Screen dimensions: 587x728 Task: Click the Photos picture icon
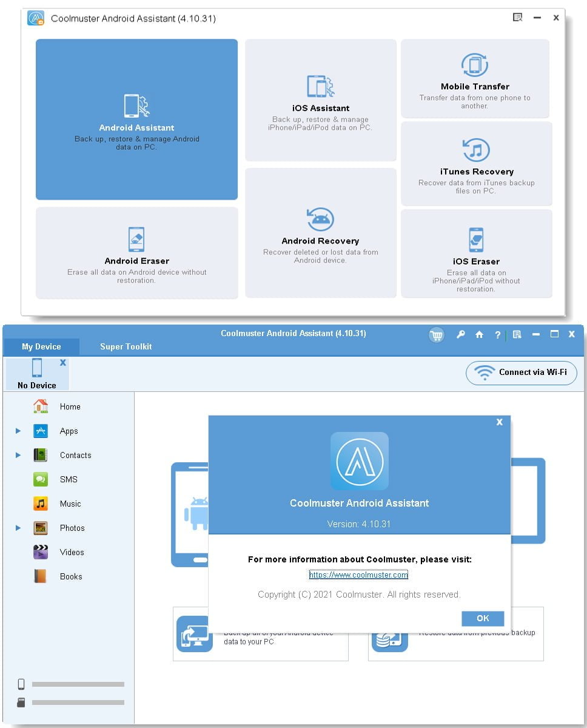point(41,528)
